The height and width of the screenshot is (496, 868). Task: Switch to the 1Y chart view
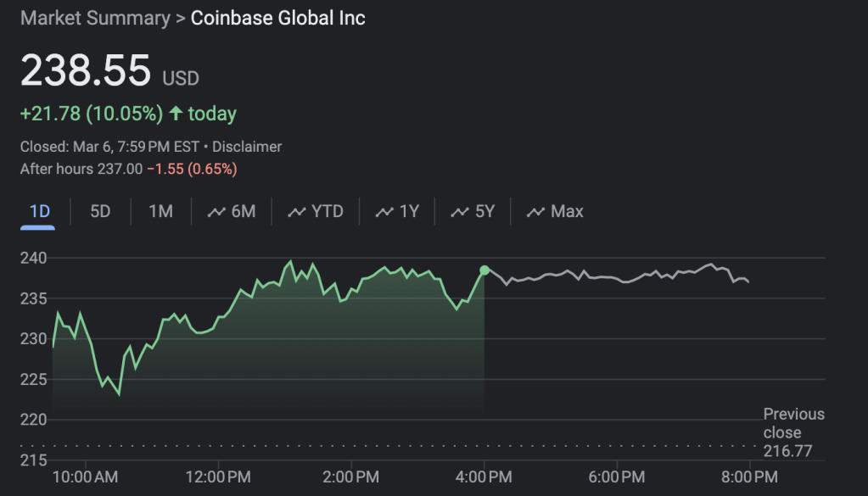coord(398,211)
